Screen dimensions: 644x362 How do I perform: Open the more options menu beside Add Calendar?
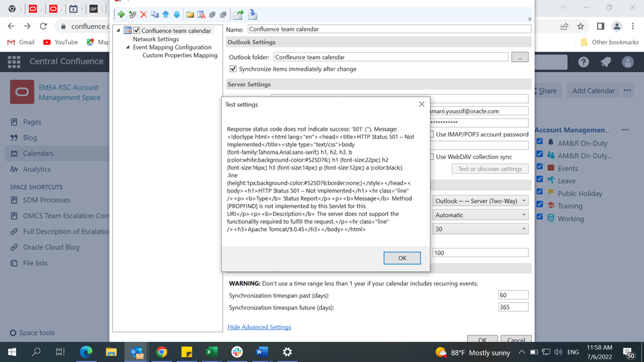627,90
